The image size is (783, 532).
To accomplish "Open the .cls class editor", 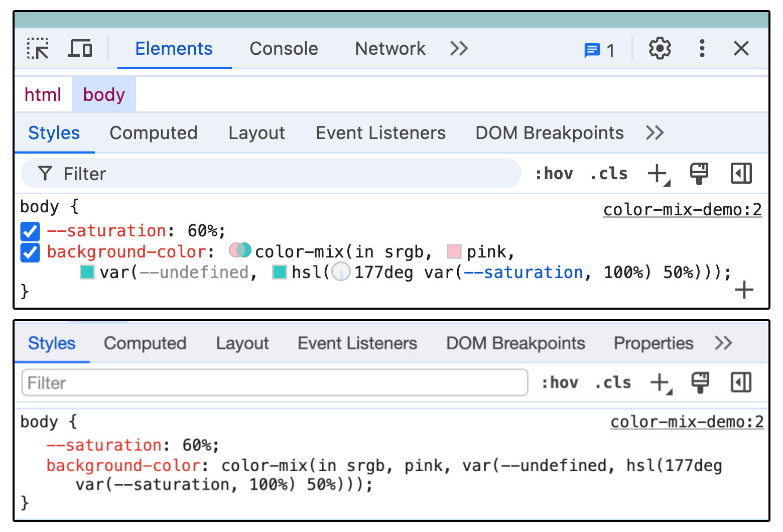I will [x=608, y=173].
